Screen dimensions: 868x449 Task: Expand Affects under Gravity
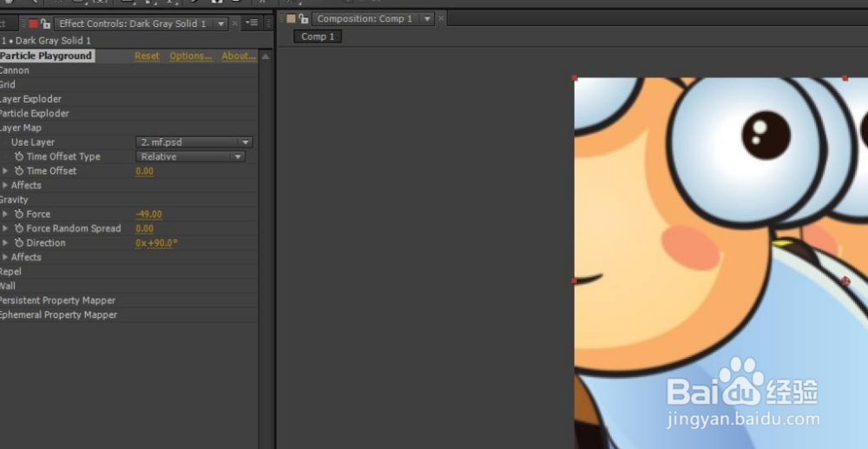(5, 257)
